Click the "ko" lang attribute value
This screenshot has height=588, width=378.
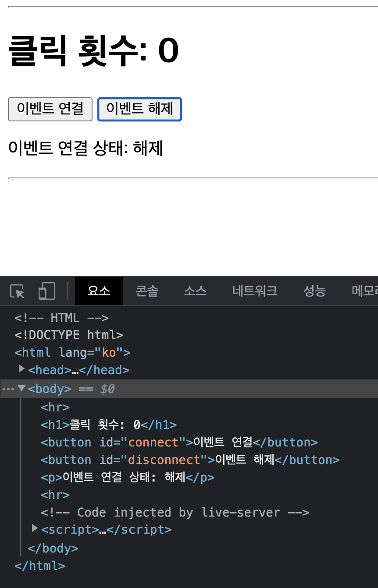pos(109,352)
